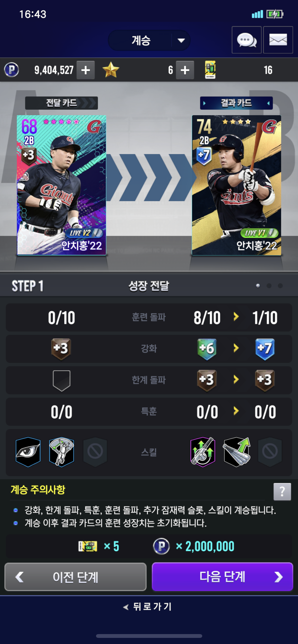Tap 뒤로가기 back link at bottom
This screenshot has height=644, width=298.
coord(148,607)
